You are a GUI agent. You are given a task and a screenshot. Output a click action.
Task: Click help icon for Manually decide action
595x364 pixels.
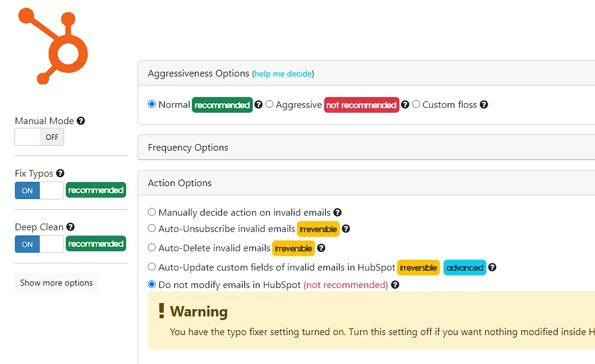[x=337, y=213]
